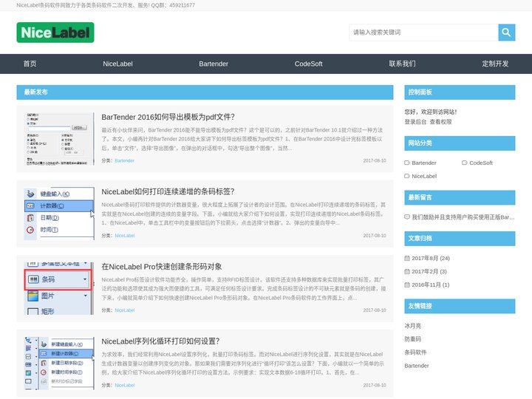Open the 定制开发 navigation item
Screen dimensions: 532x399
[495, 64]
